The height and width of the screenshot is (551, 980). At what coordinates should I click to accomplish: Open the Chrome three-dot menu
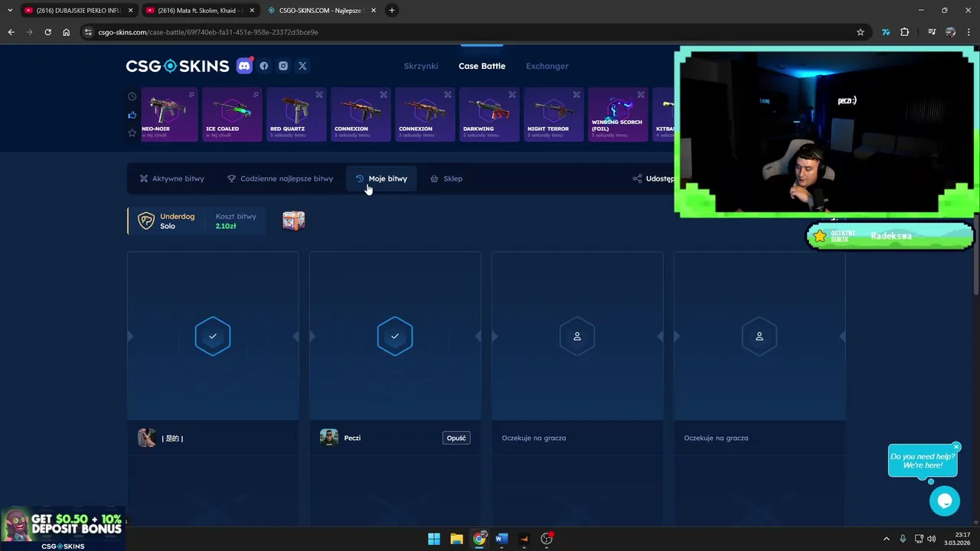click(x=969, y=32)
